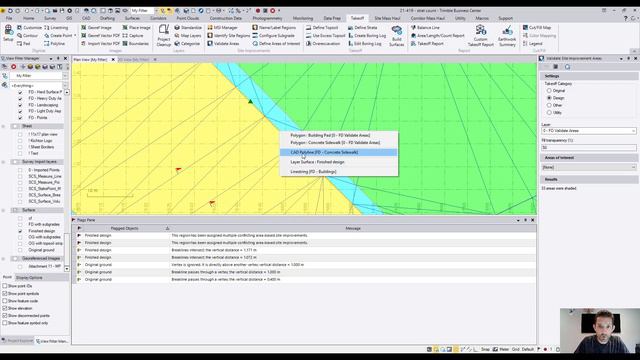
Task: Toggle Show point IDs checkbox
Action: 5,286
